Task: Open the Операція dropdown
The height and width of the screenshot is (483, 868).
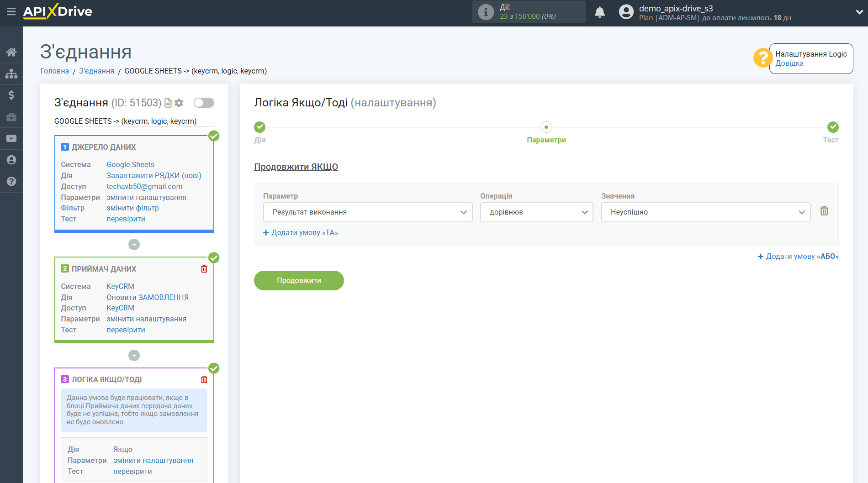Action: [536, 212]
